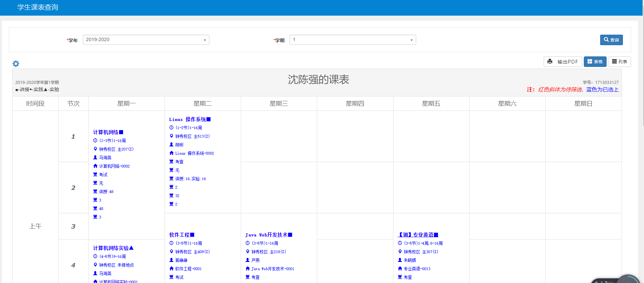
Task: Click the 沈陈强的课表 title
Action: click(x=319, y=79)
